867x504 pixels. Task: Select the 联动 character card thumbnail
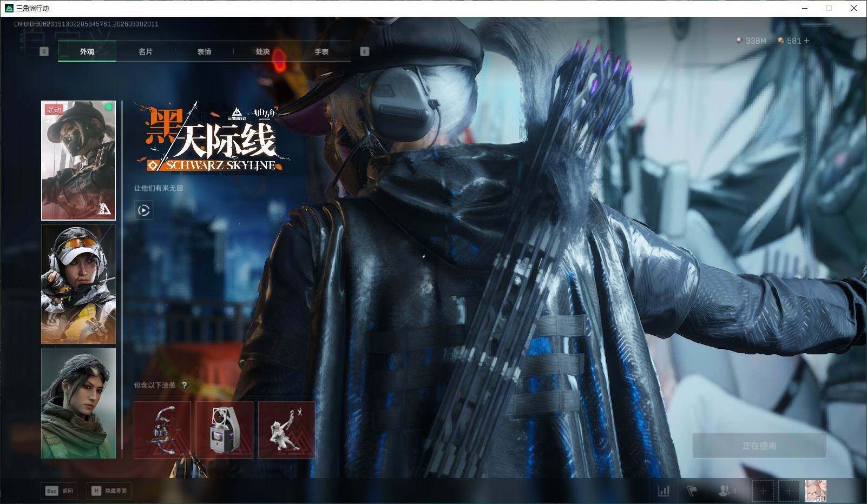pos(78,160)
